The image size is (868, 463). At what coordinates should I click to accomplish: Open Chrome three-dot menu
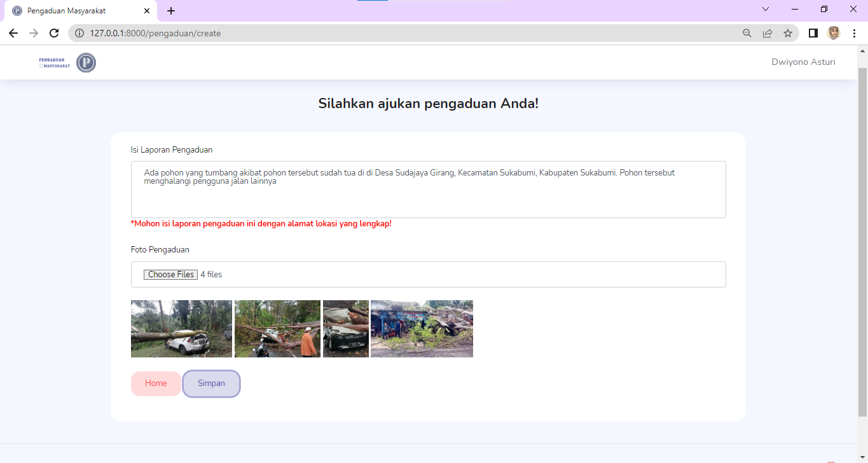tap(854, 33)
